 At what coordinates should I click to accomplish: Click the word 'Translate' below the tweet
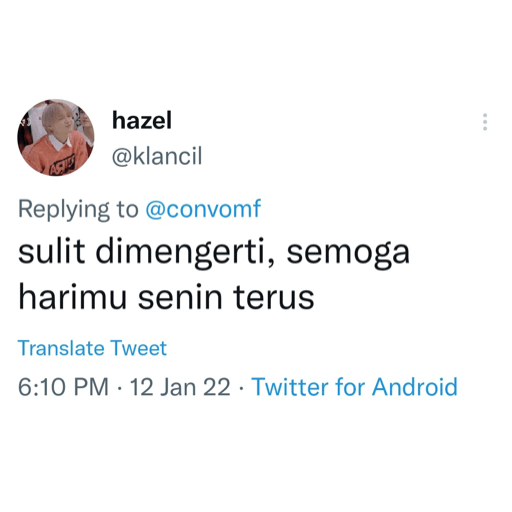pyautogui.click(x=61, y=348)
